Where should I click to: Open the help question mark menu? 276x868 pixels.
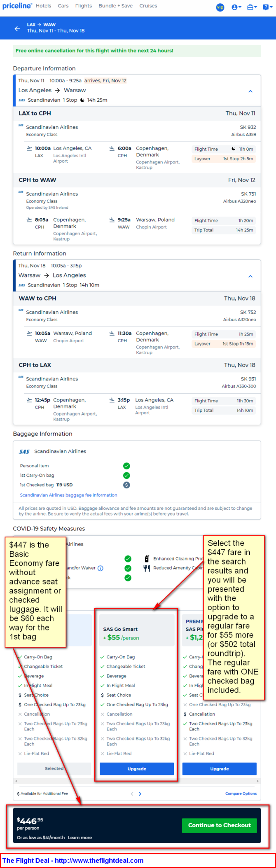(267, 7)
